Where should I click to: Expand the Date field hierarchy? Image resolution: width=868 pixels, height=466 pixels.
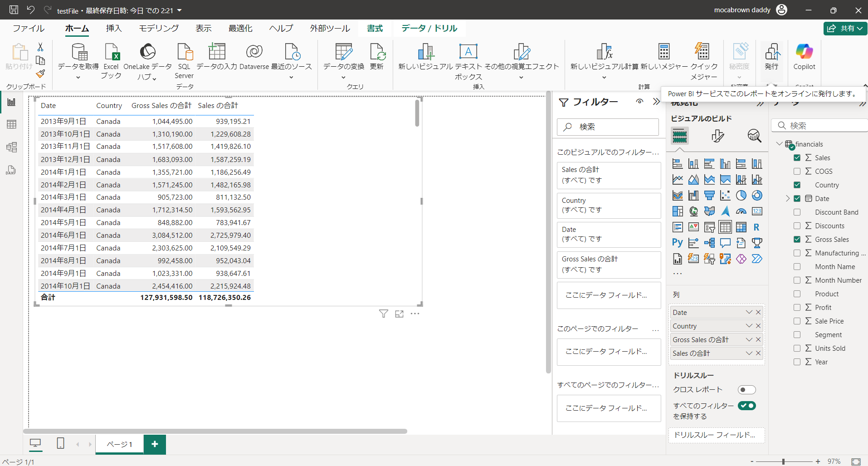(788, 199)
